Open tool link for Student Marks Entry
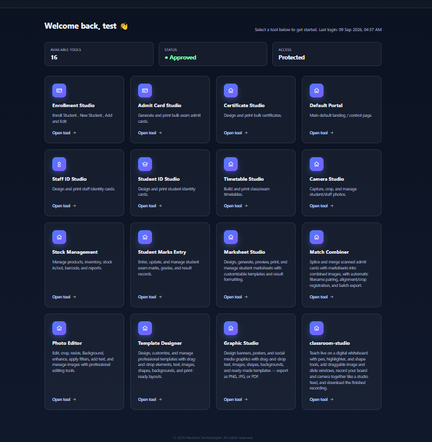The image size is (432, 442). pos(150,297)
